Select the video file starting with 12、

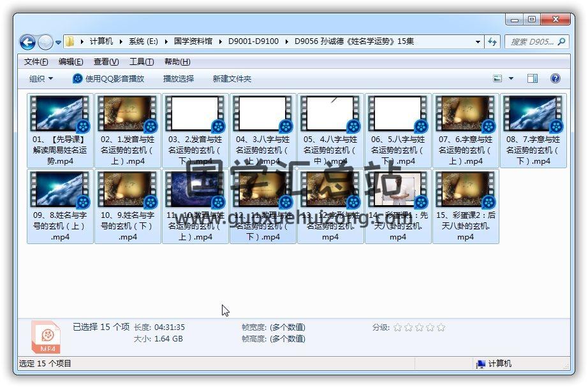point(263,206)
